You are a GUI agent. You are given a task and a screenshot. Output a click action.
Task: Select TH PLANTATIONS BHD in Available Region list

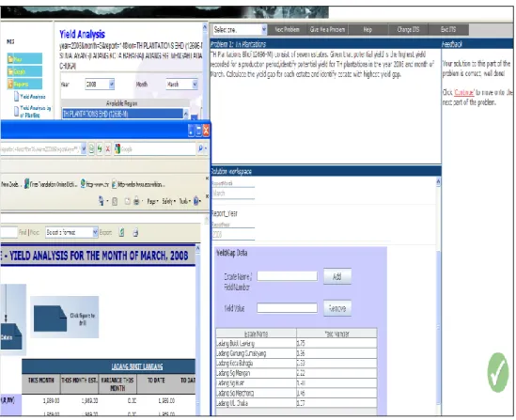(x=123, y=114)
